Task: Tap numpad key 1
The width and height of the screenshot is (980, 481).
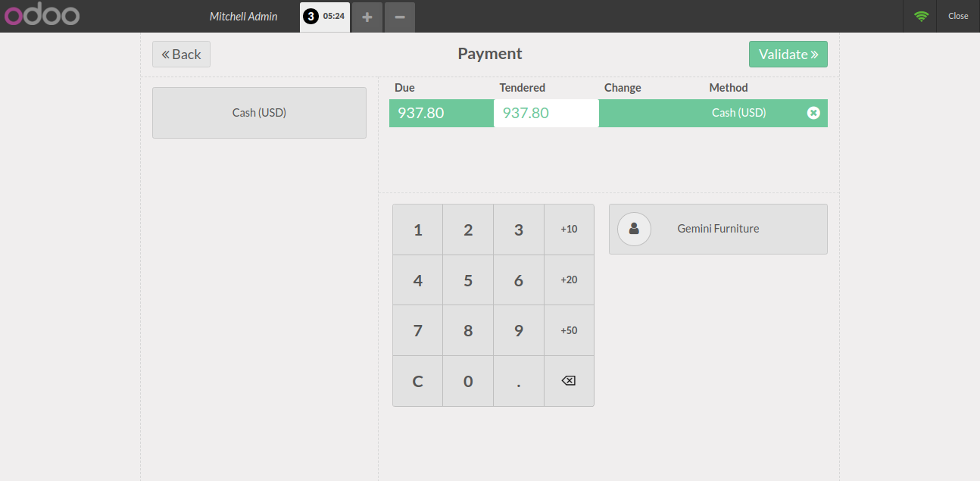Action: coord(417,230)
